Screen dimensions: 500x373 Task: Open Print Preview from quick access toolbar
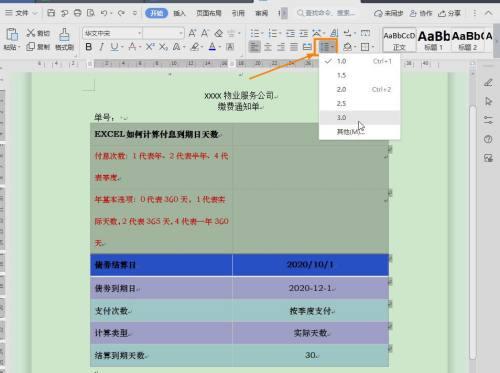pos(91,13)
